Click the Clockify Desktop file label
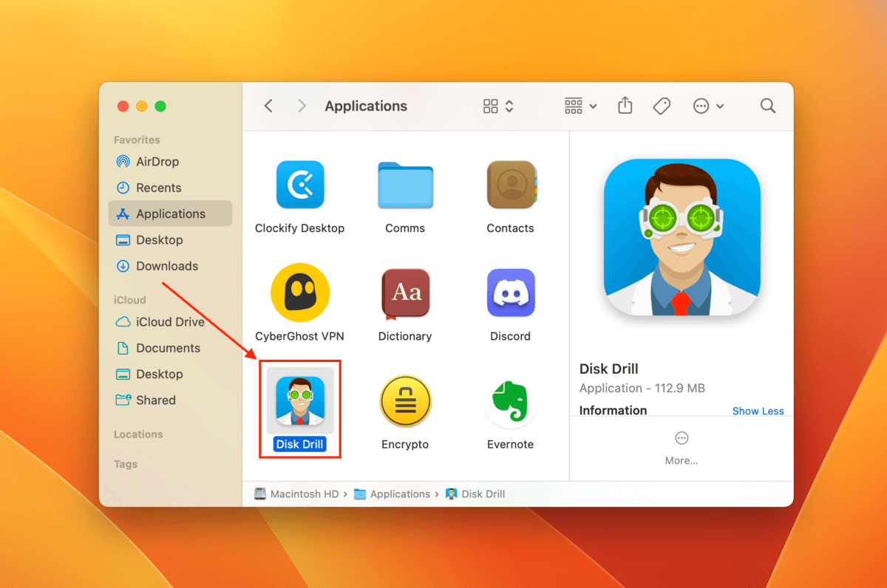 pyautogui.click(x=299, y=228)
